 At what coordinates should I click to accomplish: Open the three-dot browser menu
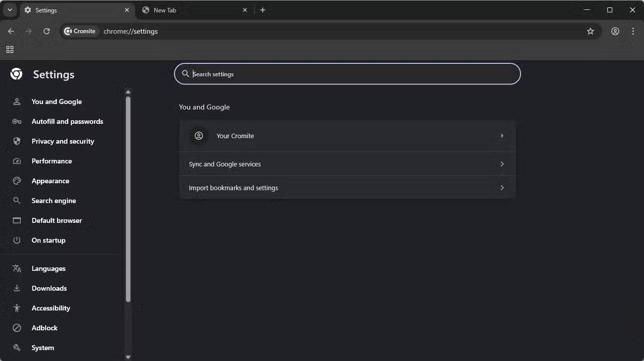(633, 31)
